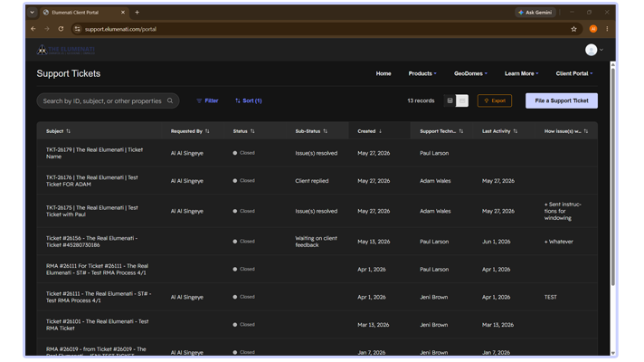This screenshot has height=362, width=644.
Task: Open the Chrome three-dot menu
Action: (607, 29)
